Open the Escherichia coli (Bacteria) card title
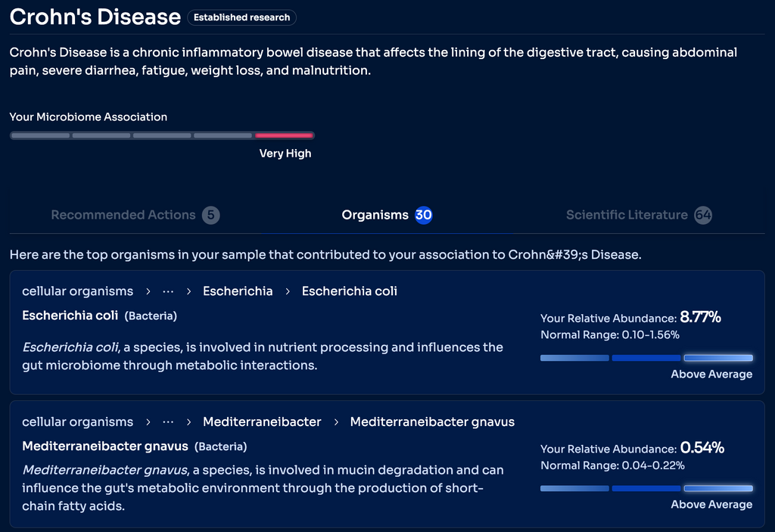The height and width of the screenshot is (532, 775). (70, 316)
